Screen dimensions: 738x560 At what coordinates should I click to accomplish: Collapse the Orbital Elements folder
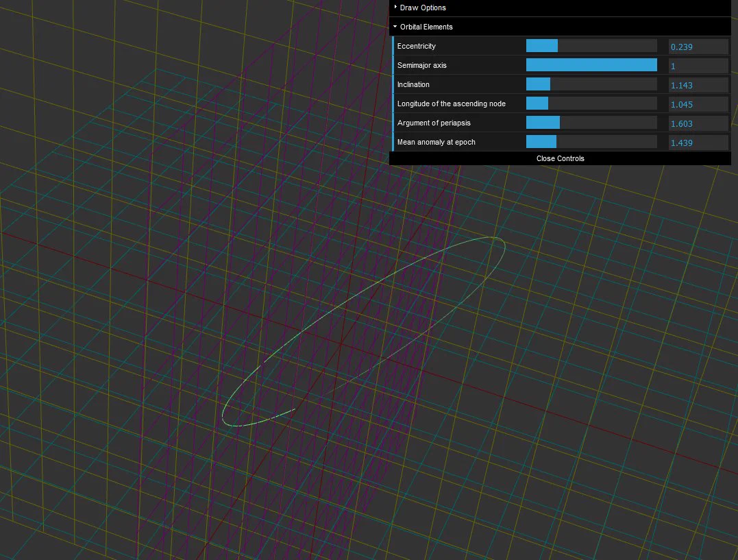(x=560, y=27)
